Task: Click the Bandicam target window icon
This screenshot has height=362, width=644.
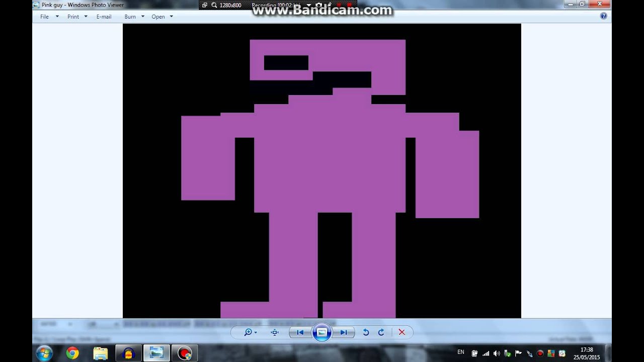Action: 205,5
